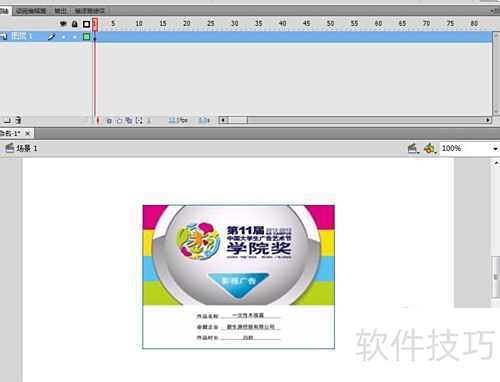The width and height of the screenshot is (500, 382).
Task: Toggle lock dot of layer 1
Action: pos(75,37)
